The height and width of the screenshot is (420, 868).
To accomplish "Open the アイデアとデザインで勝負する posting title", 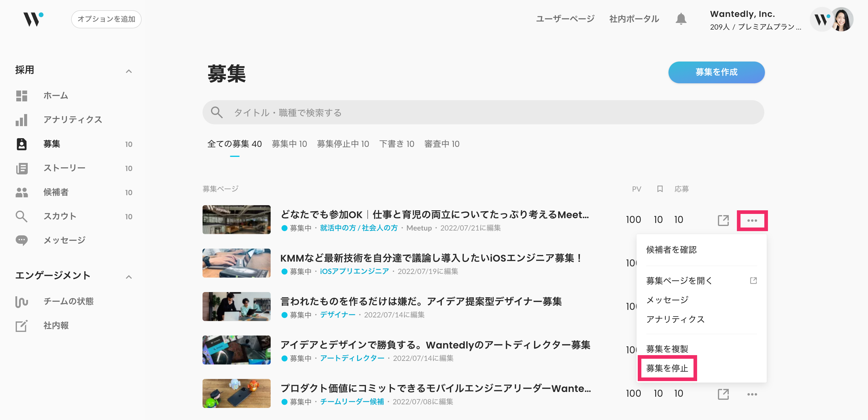I will pos(435,345).
